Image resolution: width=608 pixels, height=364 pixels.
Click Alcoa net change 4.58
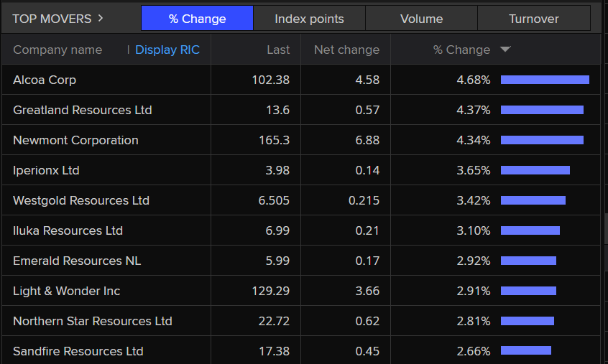click(367, 80)
